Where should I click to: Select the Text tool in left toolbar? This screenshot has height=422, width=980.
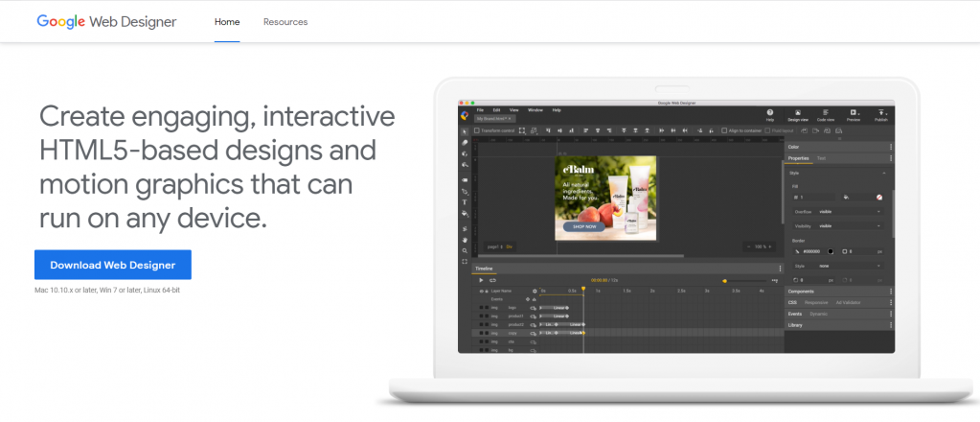coord(465,202)
